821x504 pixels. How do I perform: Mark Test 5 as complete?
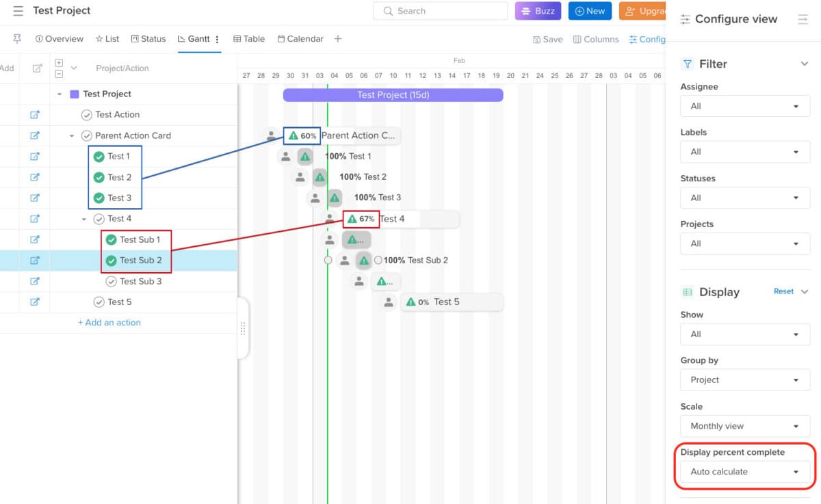pos(99,302)
